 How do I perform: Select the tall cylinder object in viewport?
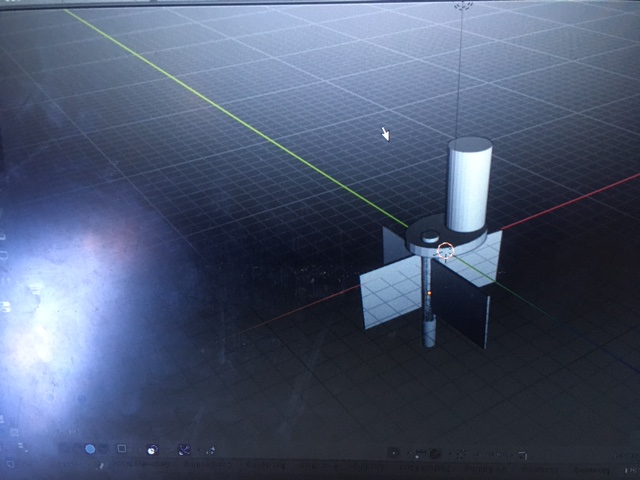coord(469,184)
